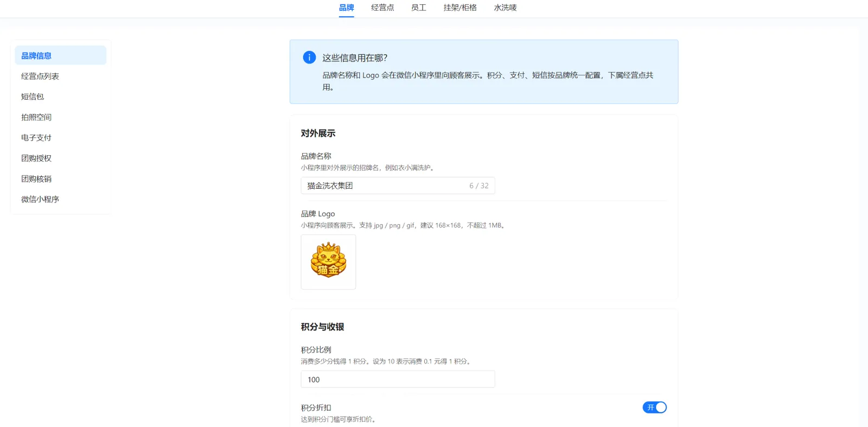Open 短信包 in the sidebar

click(x=60, y=97)
